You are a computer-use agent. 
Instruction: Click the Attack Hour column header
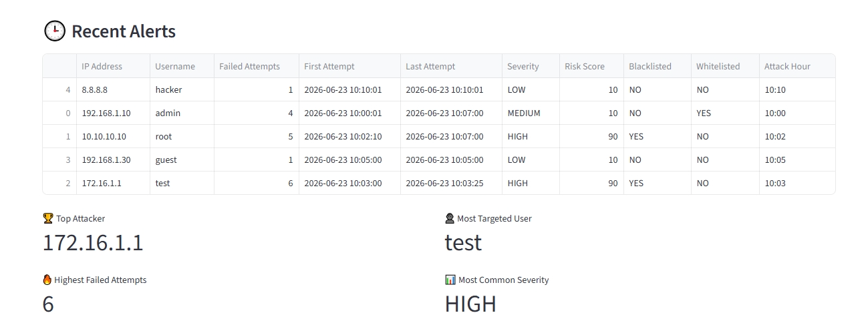coord(797,66)
